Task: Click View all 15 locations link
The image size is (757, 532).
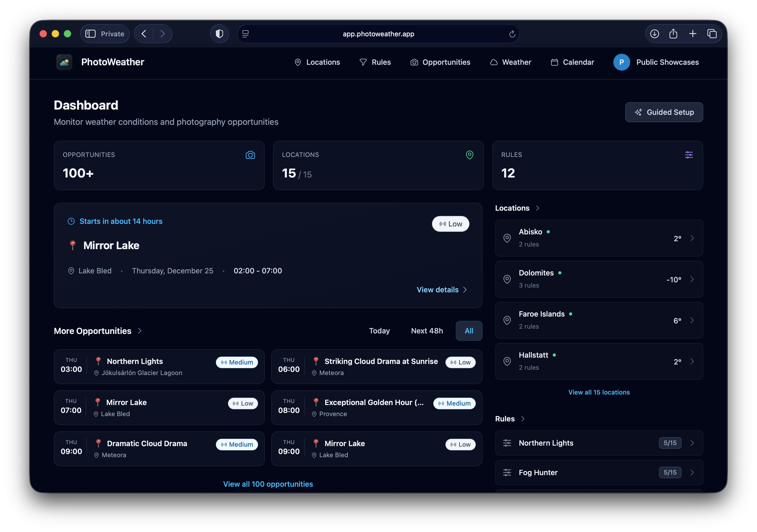Action: coord(599,392)
